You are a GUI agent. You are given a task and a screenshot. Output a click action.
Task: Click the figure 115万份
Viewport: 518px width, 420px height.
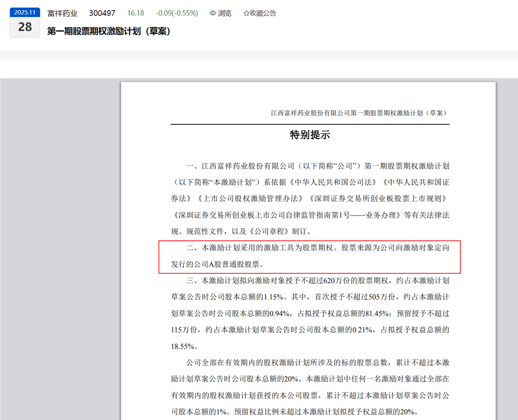click(x=184, y=330)
